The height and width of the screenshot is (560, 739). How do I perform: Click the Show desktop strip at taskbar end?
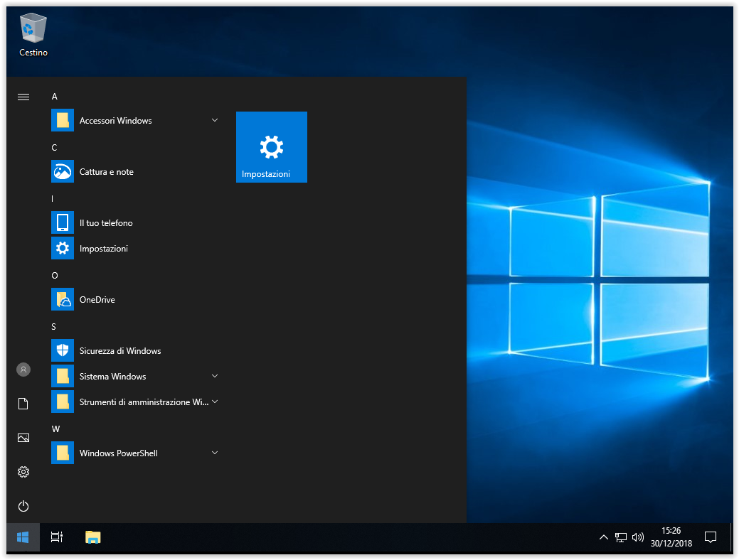pos(731,537)
